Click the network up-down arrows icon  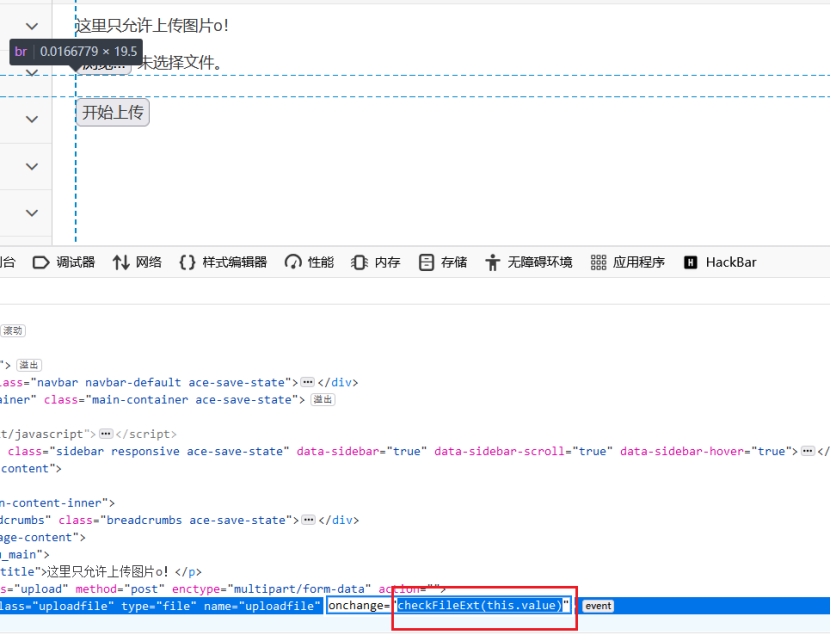[x=121, y=262]
